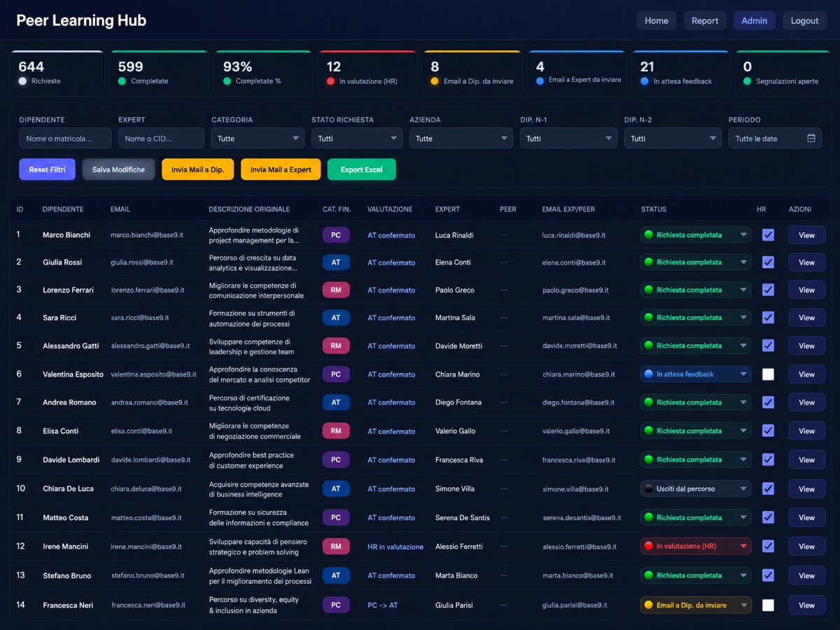The width and height of the screenshot is (840, 630).
Task: Click the RM category badge for Lorenzo Ferrari
Action: point(336,290)
